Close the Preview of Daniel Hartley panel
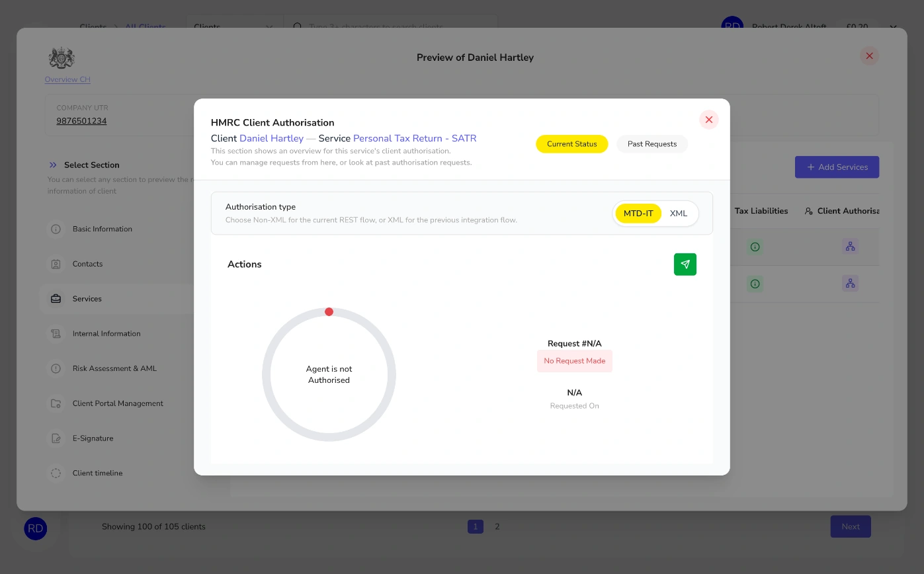Viewport: 924px width, 574px height. point(870,56)
